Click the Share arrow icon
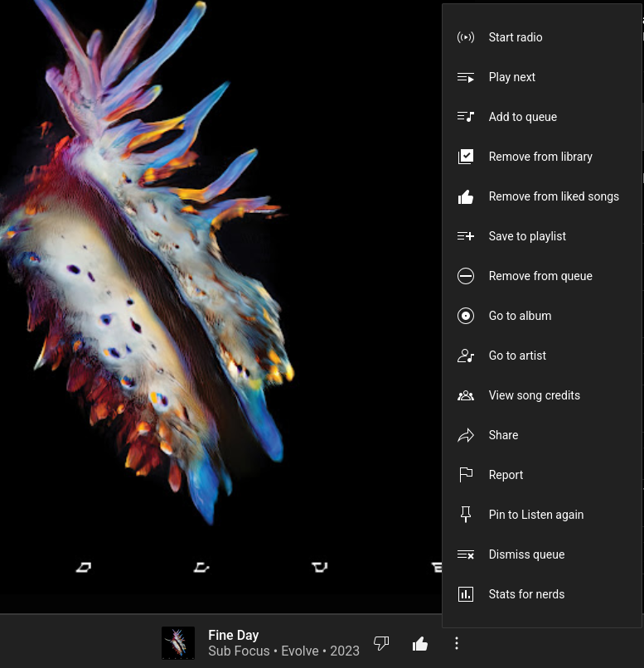644x668 pixels. 466,435
